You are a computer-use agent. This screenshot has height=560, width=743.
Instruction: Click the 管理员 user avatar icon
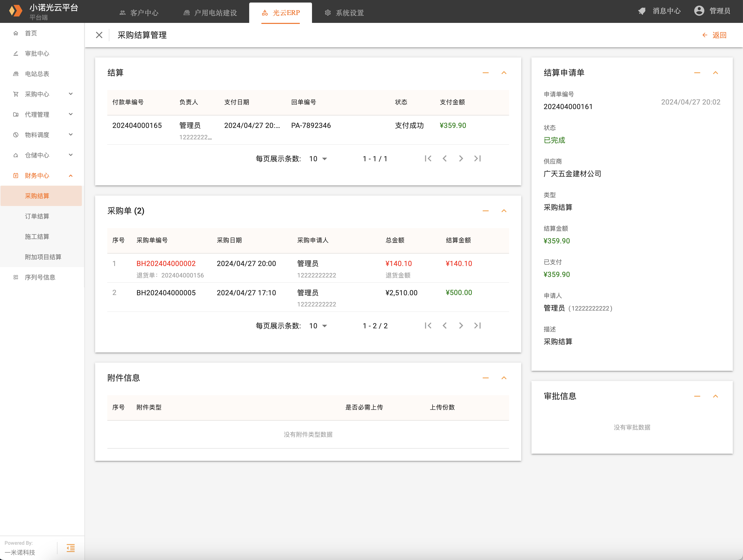[x=699, y=11]
